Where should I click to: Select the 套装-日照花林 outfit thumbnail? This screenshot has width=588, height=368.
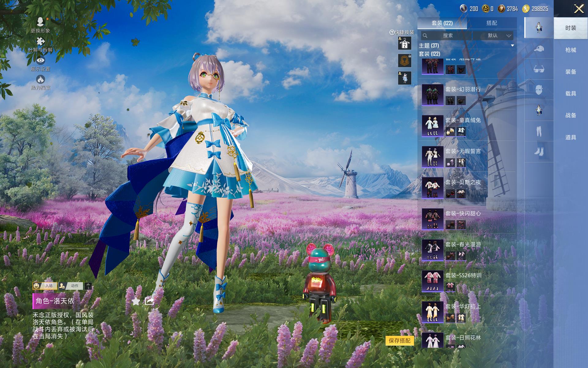tap(432, 340)
